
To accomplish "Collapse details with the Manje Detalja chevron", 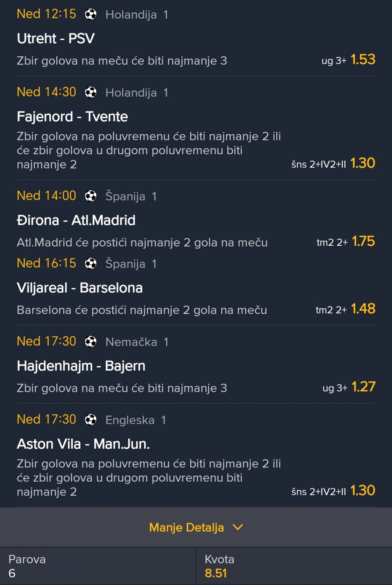I will [238, 527].
